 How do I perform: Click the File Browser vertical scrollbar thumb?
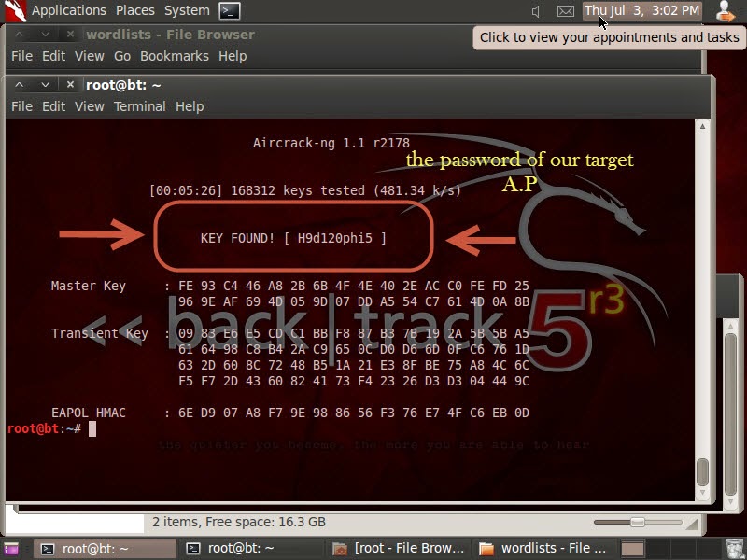(x=731, y=414)
